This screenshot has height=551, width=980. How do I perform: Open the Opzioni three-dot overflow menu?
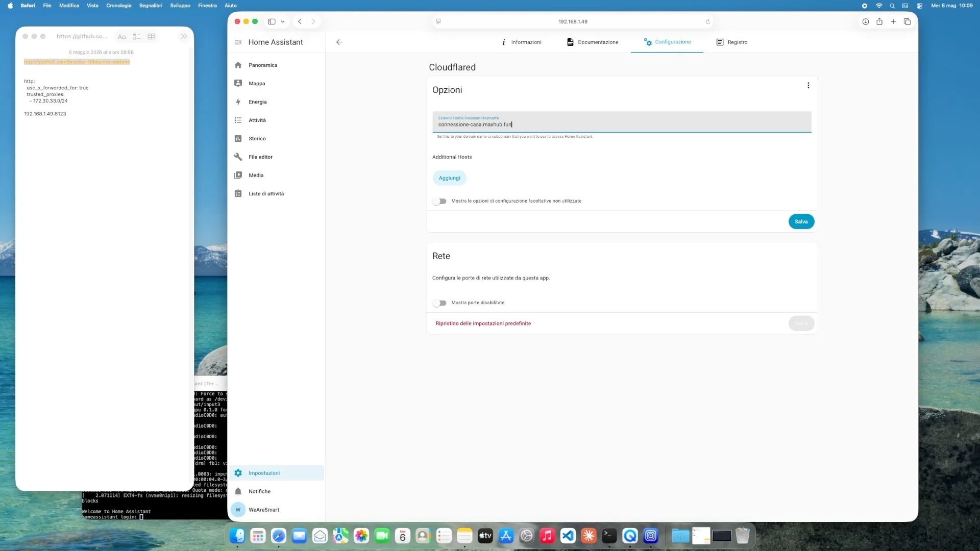(x=808, y=86)
